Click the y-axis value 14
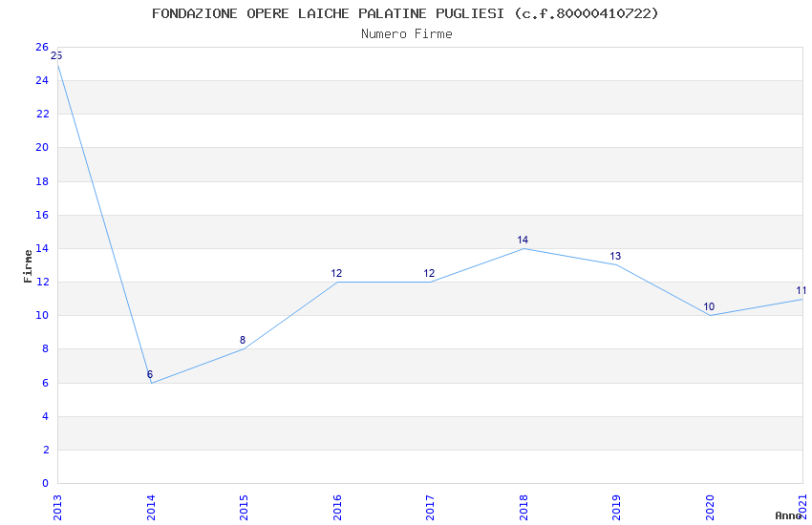The width and height of the screenshot is (812, 525). (x=42, y=249)
